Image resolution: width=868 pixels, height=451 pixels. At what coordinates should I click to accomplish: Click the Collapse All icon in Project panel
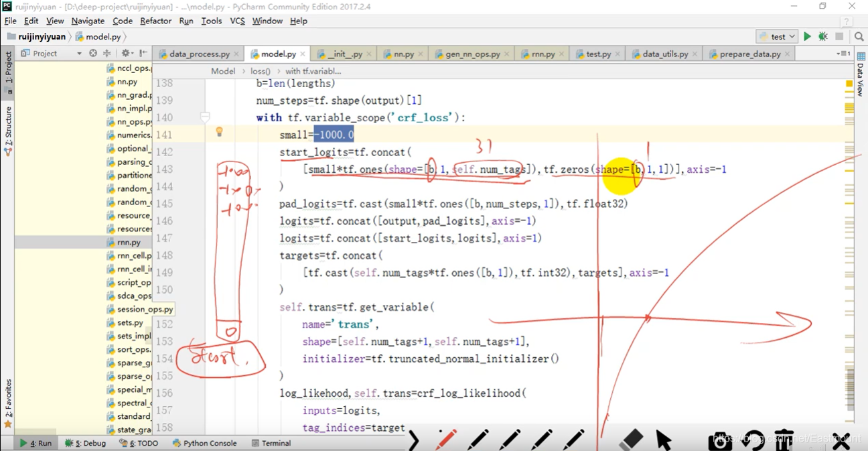click(106, 53)
